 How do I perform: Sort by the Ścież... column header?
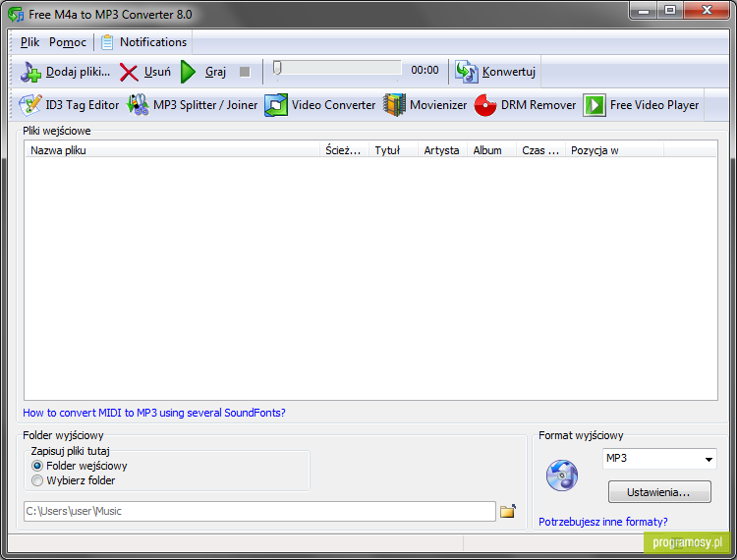pos(344,150)
